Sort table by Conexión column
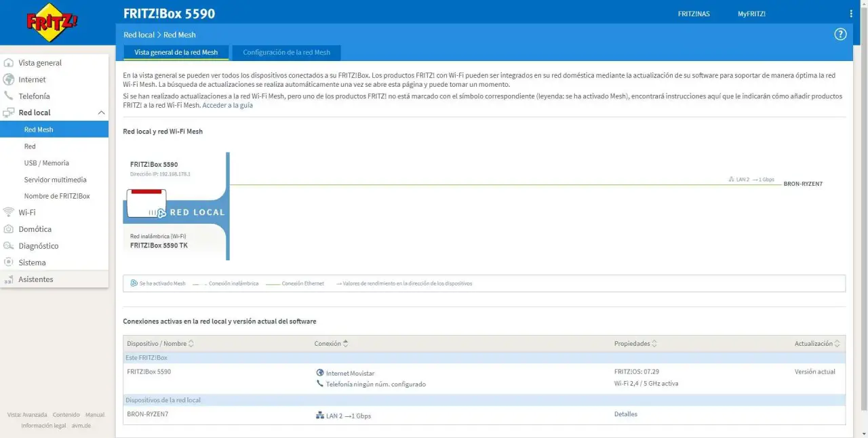Screen dimensions: 868x438 click(x=345, y=344)
